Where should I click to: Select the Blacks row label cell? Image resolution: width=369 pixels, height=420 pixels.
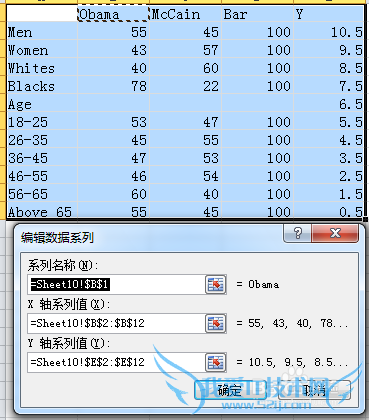tap(42, 86)
